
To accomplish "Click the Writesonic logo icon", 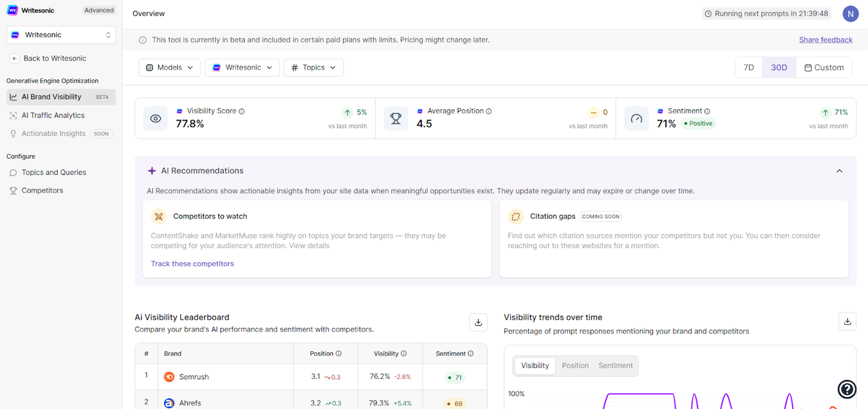I will click(13, 10).
